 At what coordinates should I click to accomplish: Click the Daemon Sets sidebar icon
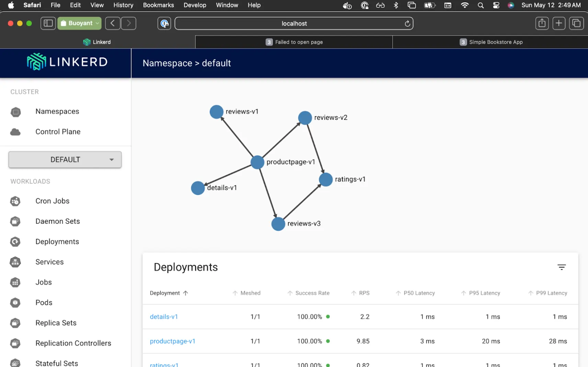click(x=15, y=222)
